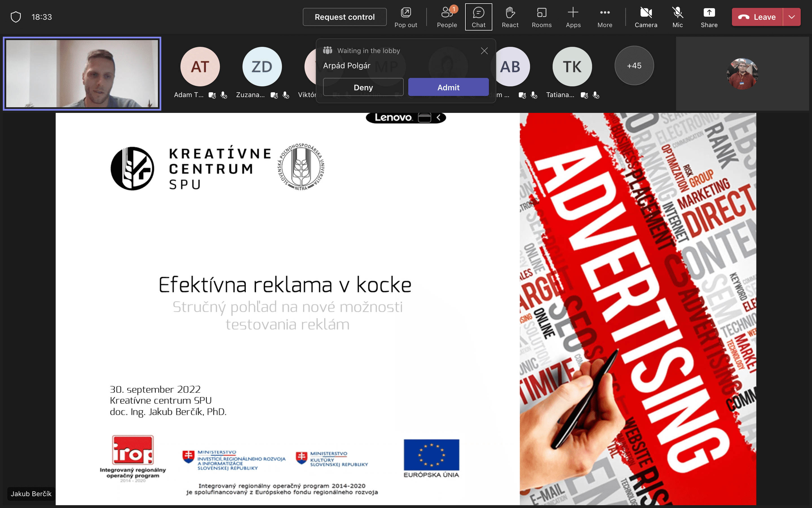Open the People panel
Viewport: 812px width, 508px height.
pos(447,17)
